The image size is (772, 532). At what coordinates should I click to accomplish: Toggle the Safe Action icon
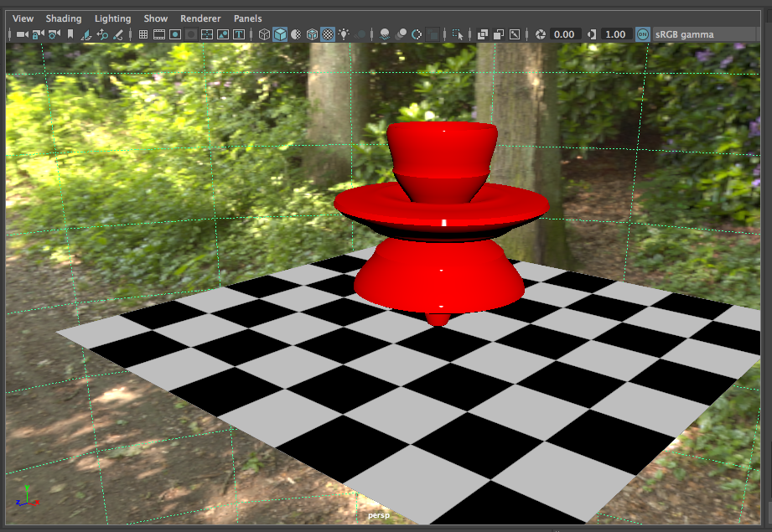point(222,34)
